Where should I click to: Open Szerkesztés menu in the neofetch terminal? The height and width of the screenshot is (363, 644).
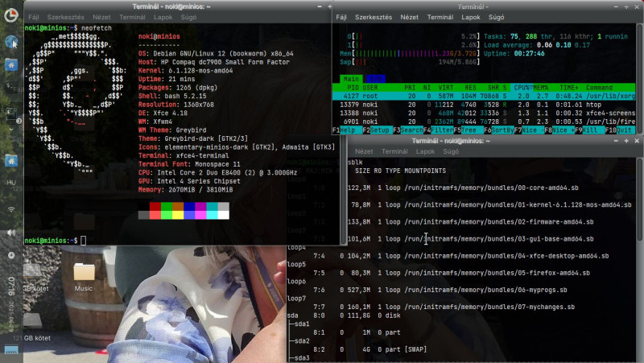pos(65,17)
